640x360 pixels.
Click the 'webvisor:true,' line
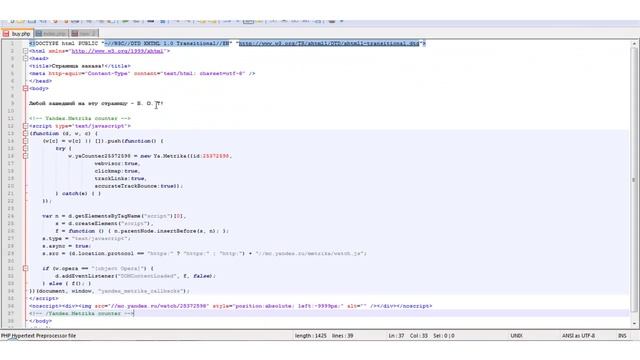pyautogui.click(x=118, y=163)
